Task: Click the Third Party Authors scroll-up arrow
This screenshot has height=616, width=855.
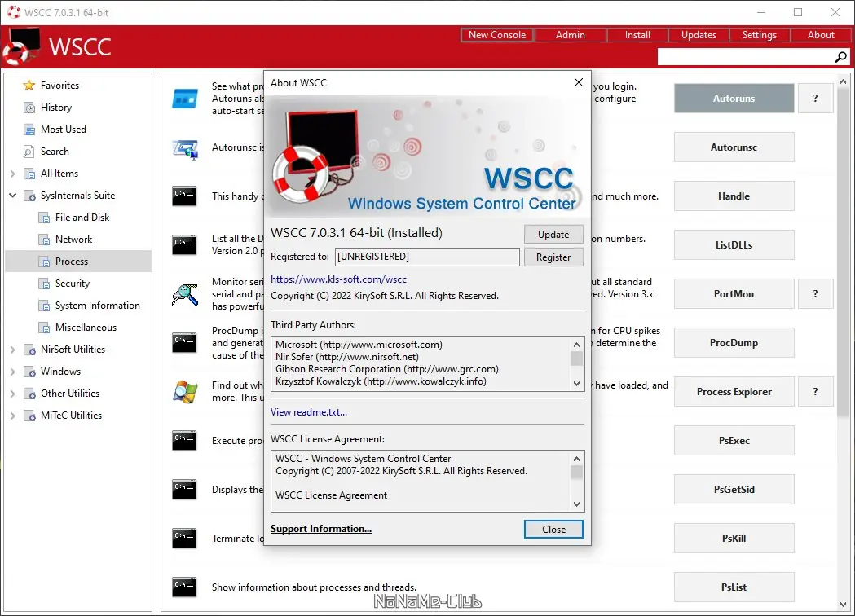Action: [x=576, y=345]
